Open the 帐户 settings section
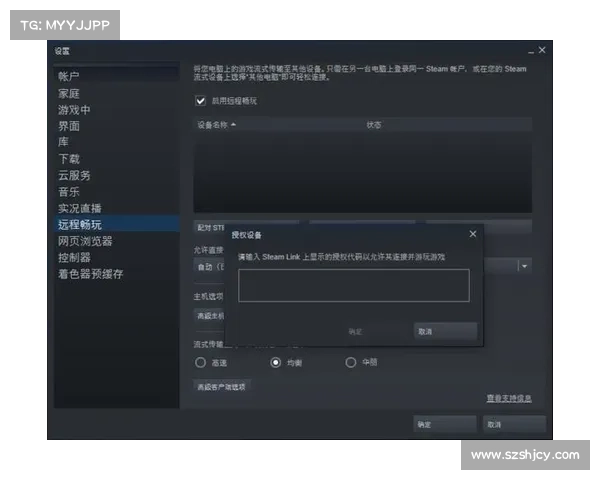Image resolution: width=600 pixels, height=480 pixels. [x=117, y=76]
